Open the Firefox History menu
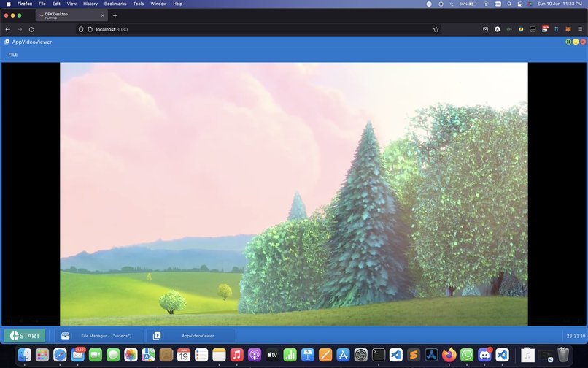588x368 pixels. (90, 4)
